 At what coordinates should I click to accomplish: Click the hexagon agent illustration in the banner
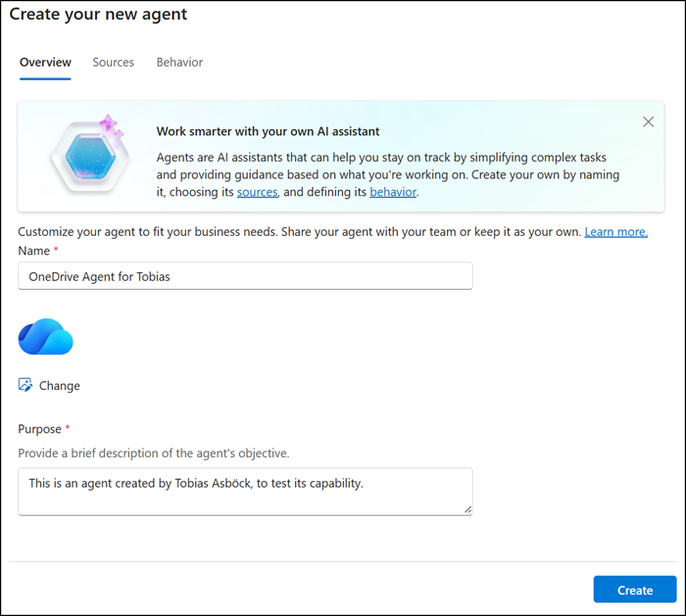point(90,155)
